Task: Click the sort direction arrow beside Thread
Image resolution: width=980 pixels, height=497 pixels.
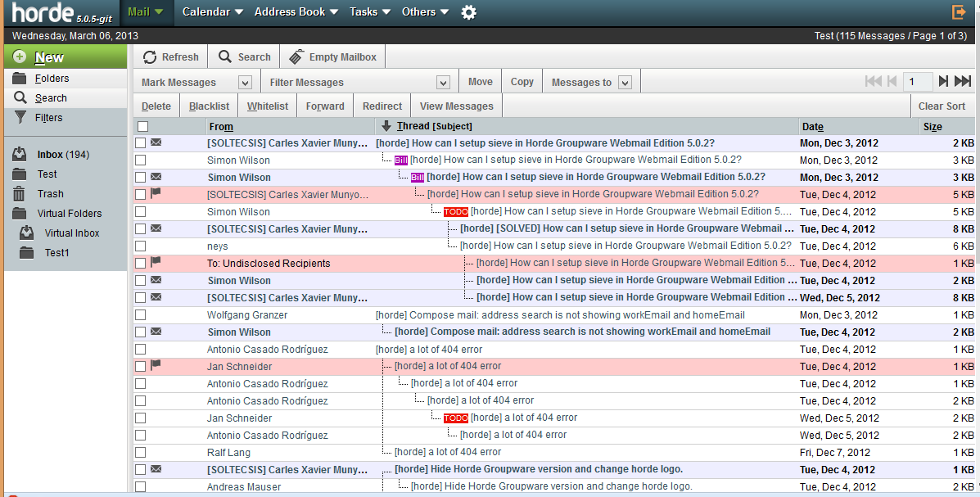Action: click(386, 125)
